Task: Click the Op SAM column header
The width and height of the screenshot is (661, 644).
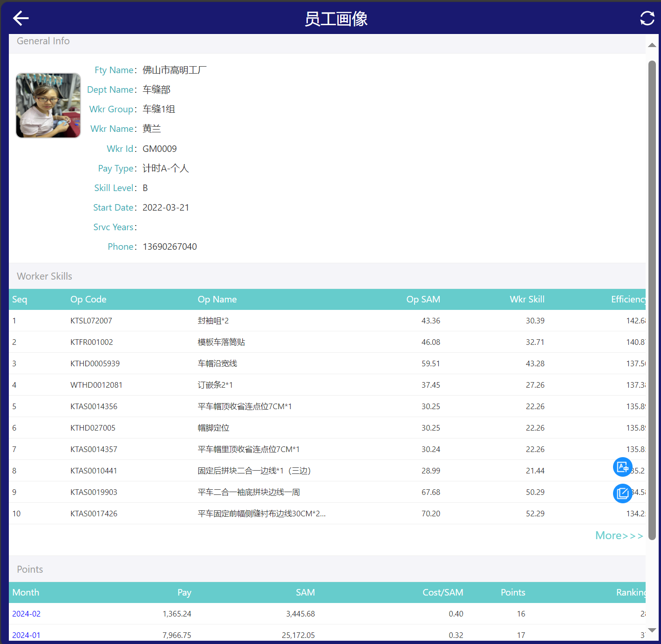Action: [422, 299]
